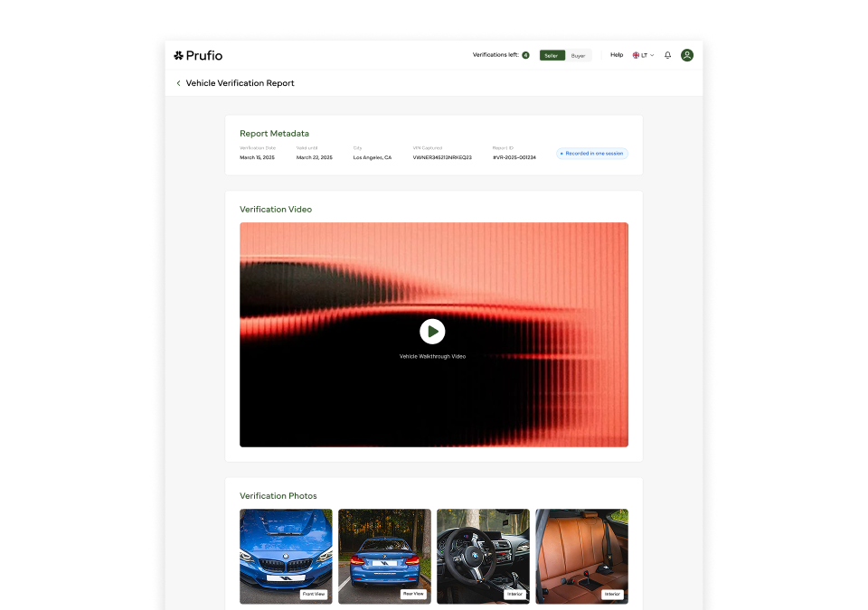Expand the LT language dropdown
The height and width of the screenshot is (610, 868).
pos(647,55)
